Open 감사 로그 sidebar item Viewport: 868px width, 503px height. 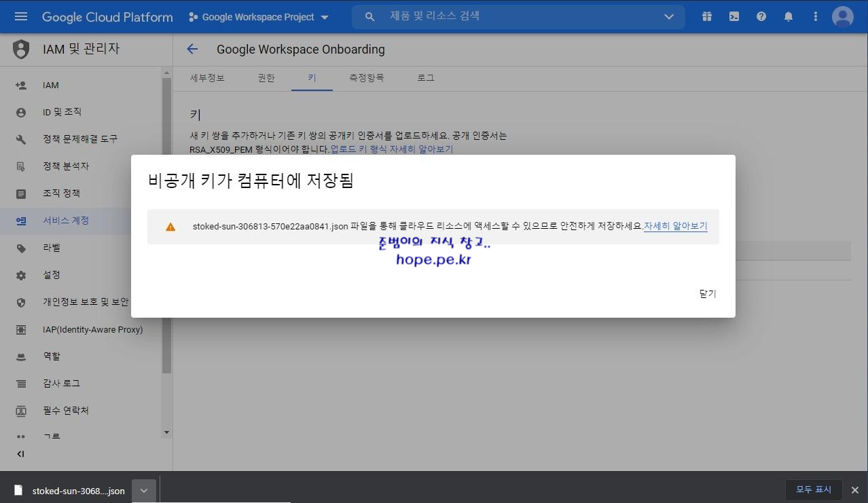point(82,384)
